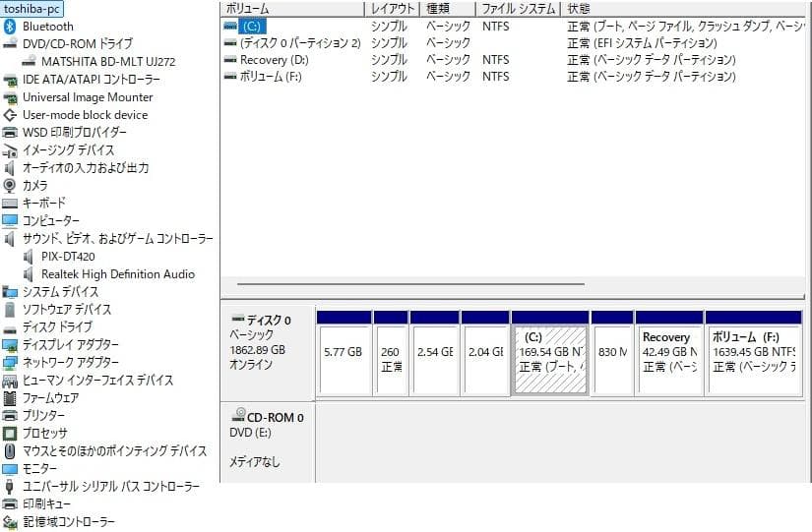812x532 pixels.
Task: Select the Universal Image Mounter icon
Action: click(x=9, y=97)
